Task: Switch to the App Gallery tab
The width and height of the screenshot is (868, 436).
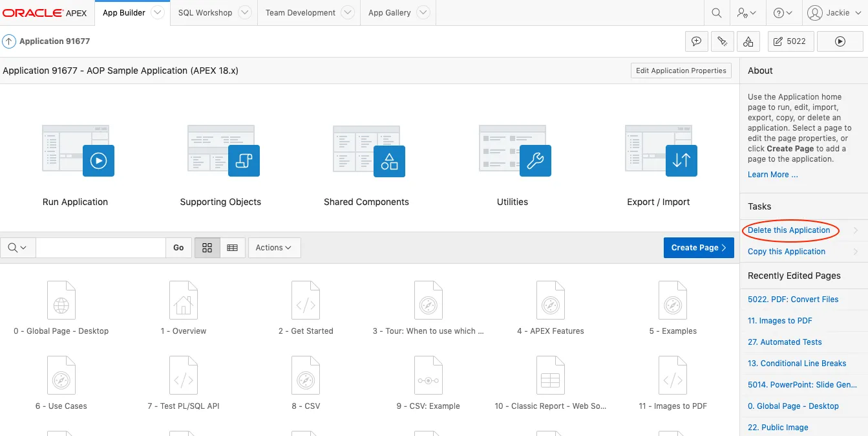Action: pyautogui.click(x=389, y=13)
